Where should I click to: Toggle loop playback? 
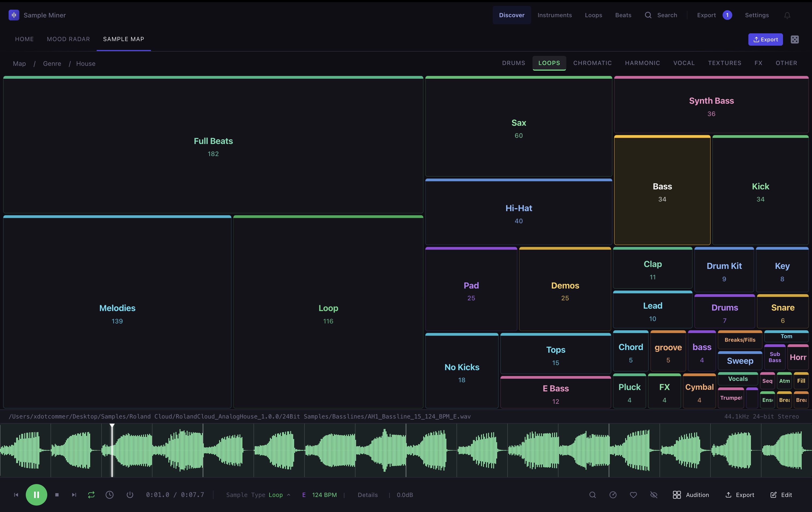click(91, 495)
